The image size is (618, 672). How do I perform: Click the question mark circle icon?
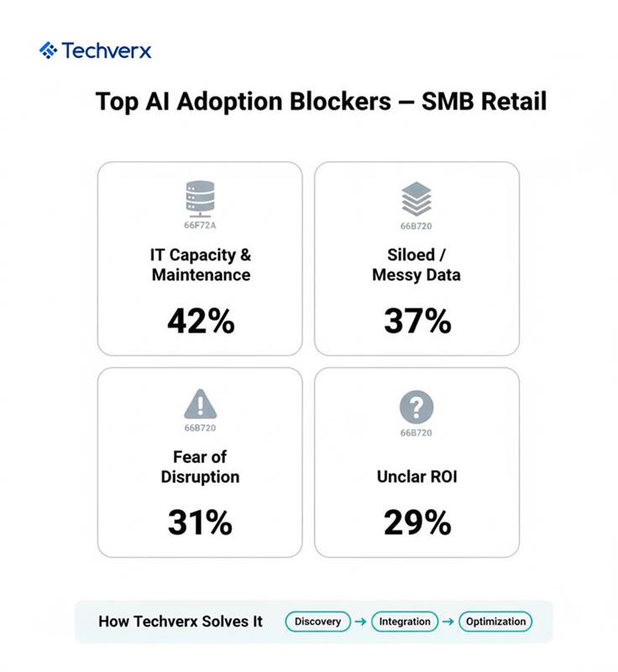pyautogui.click(x=416, y=407)
